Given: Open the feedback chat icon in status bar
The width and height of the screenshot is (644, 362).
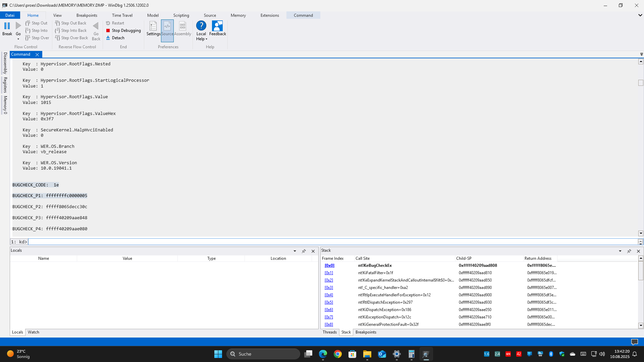Looking at the screenshot, I should [x=634, y=342].
